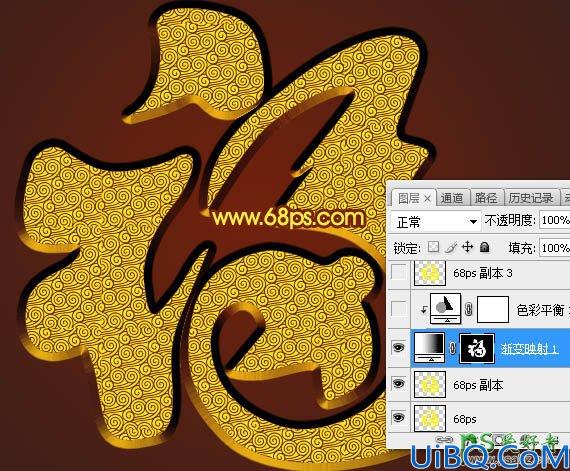
Task: Click mask link icon on 渐变映射 1 layer
Action: click(x=452, y=349)
